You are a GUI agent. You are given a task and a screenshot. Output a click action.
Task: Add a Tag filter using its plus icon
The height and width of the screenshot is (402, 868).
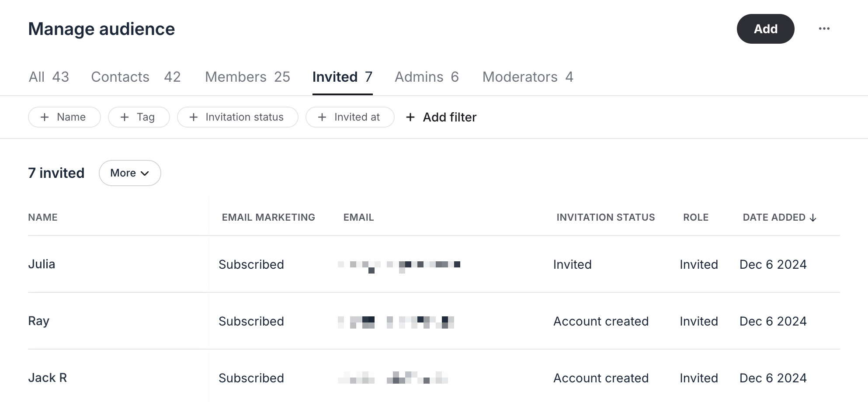(x=125, y=117)
